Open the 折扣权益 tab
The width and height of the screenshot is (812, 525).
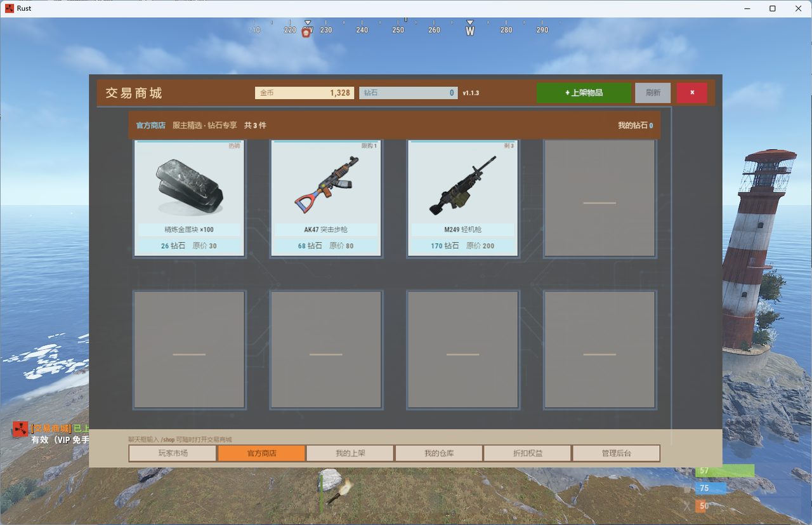[x=528, y=453]
